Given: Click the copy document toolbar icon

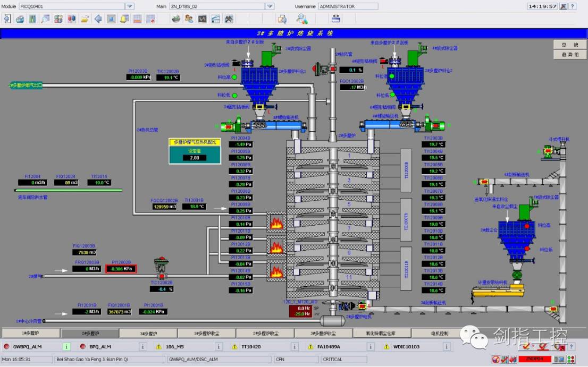Looking at the screenshot, I should tap(282, 19).
